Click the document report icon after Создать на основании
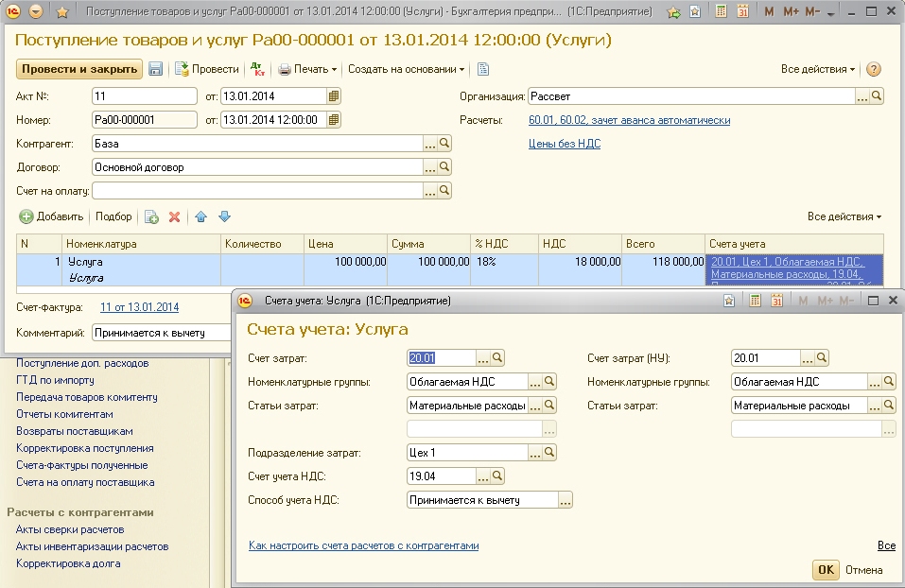 (483, 69)
